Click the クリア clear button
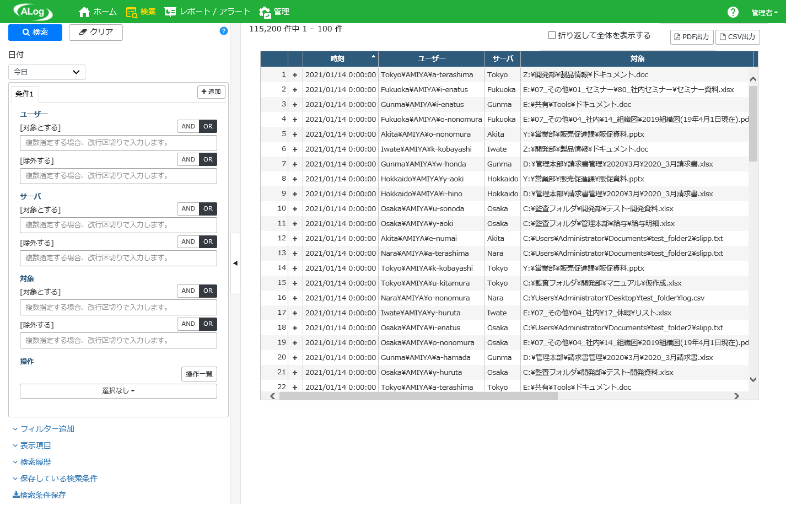786x532 pixels. click(x=96, y=32)
